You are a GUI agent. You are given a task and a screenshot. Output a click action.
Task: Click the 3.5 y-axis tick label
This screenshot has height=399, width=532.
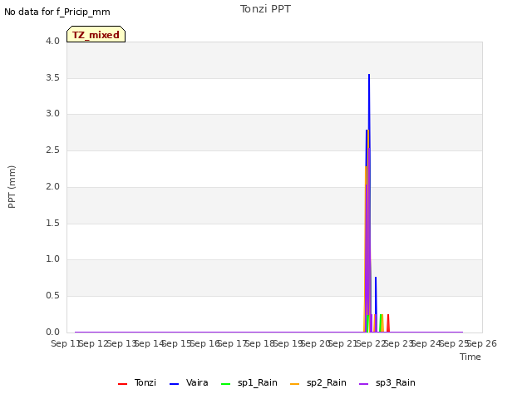point(52,77)
